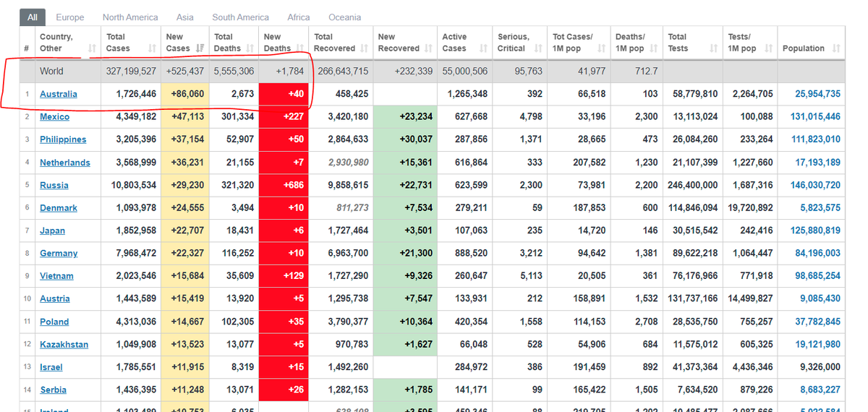Screen dimensions: 868x412
Task: Select Australia new cases +86,060 cell
Action: point(186,94)
